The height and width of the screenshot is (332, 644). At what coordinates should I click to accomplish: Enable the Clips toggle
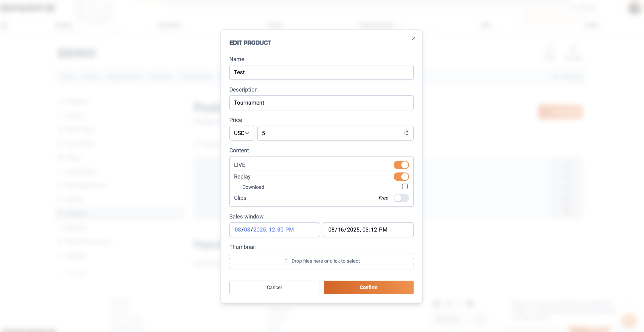401,198
